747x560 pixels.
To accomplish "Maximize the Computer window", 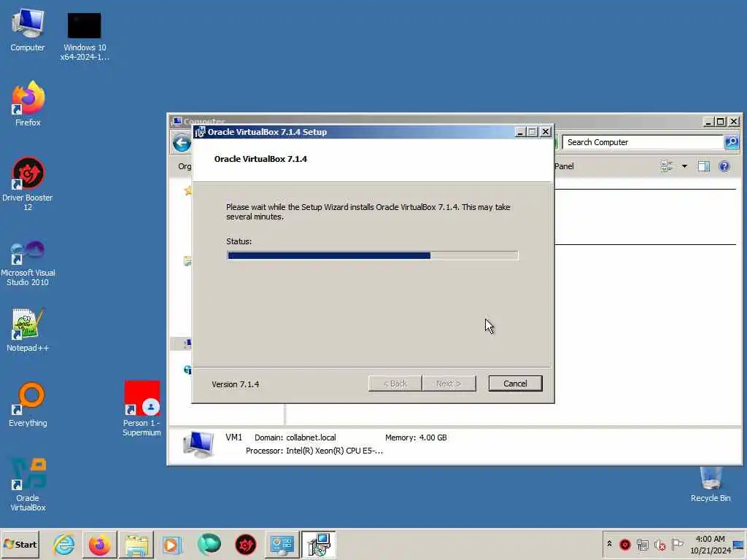I will coord(721,122).
